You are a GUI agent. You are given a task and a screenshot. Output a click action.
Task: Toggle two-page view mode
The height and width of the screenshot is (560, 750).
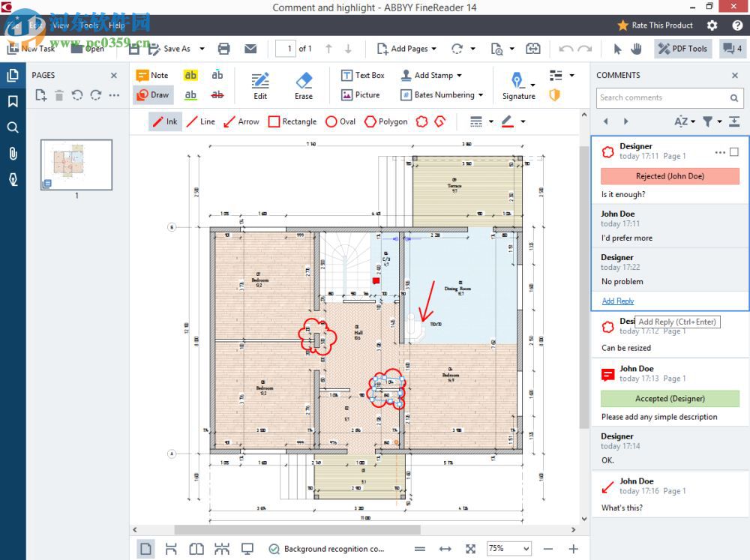[196, 548]
